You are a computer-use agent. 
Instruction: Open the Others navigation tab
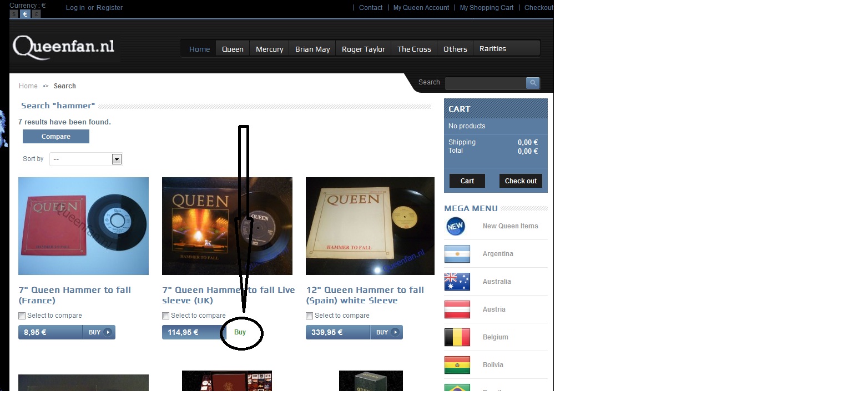455,49
